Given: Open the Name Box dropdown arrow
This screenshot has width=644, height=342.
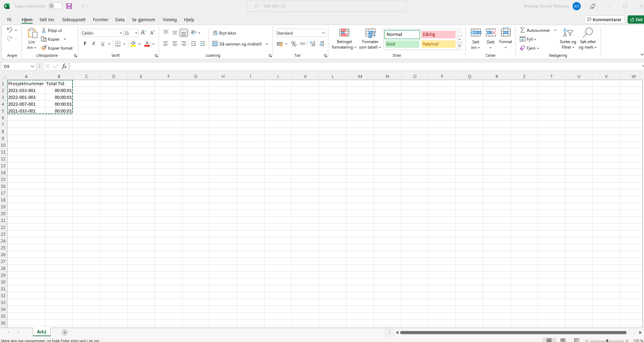Looking at the screenshot, I should (32, 66).
